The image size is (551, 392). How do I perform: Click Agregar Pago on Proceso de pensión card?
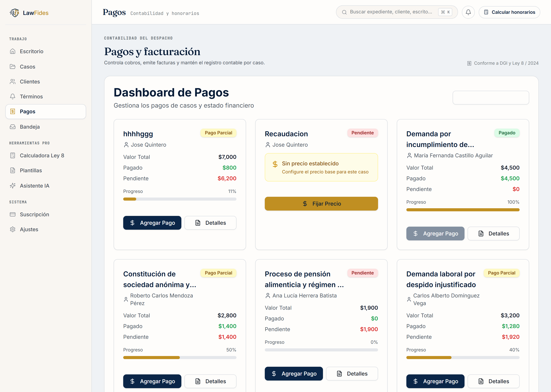click(x=294, y=374)
